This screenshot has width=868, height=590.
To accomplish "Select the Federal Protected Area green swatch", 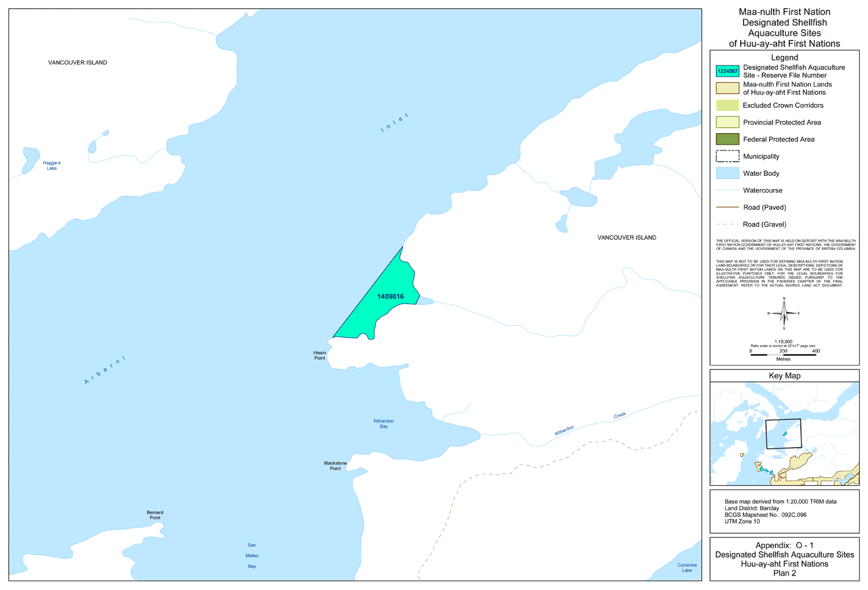I will click(727, 139).
